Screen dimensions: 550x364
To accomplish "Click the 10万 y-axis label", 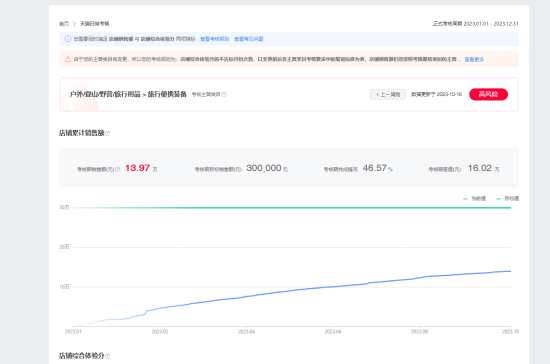I will [64, 287].
